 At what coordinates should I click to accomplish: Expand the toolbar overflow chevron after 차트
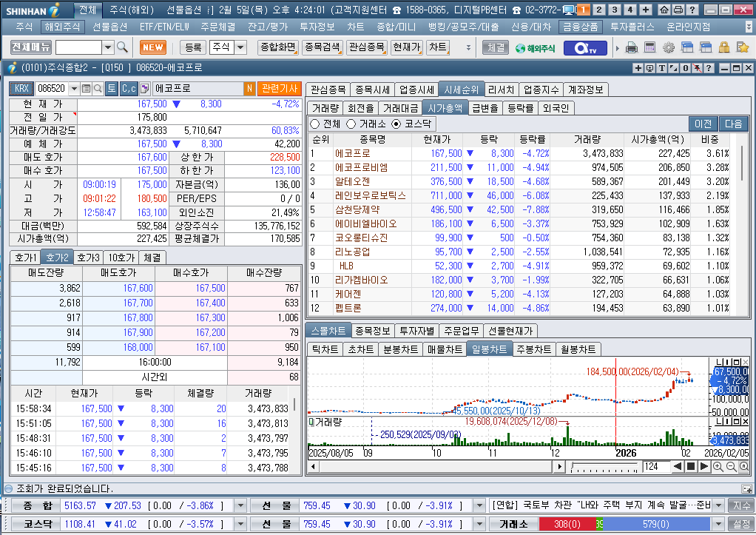[468, 47]
